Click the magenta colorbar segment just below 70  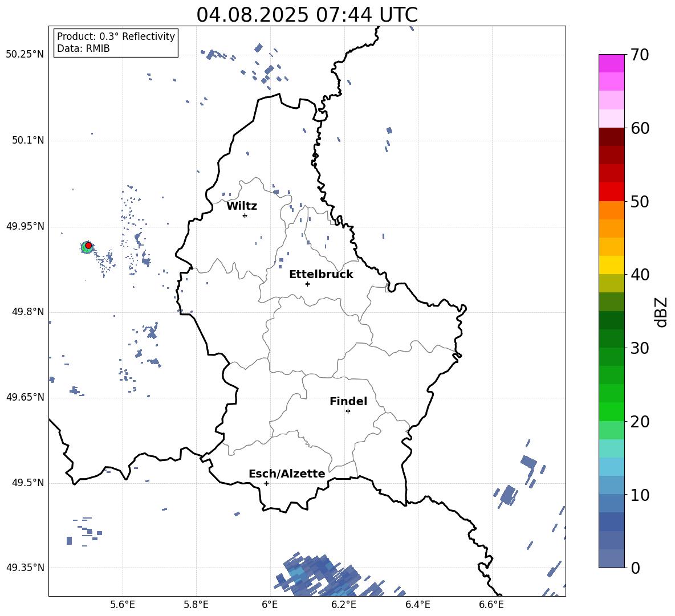point(611,63)
